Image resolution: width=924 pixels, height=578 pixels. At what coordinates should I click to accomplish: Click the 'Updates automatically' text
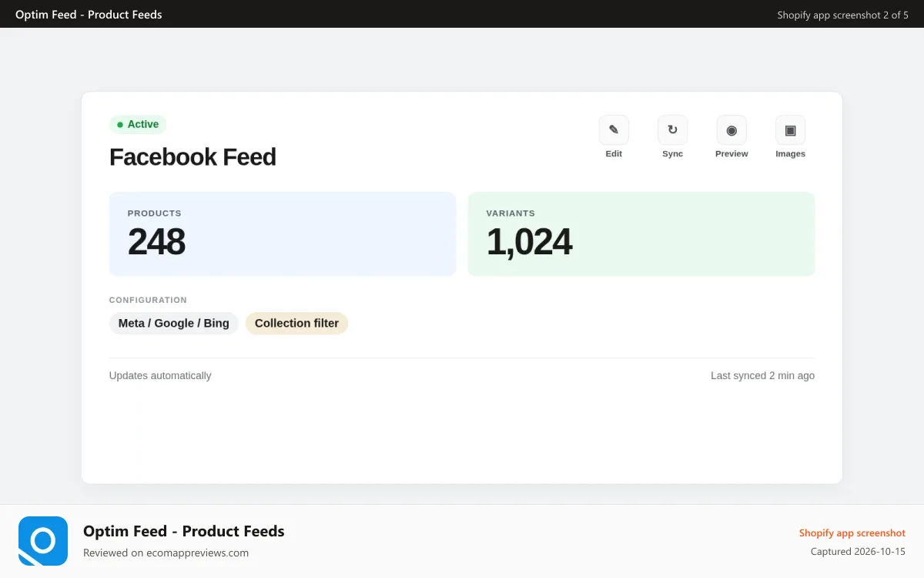tap(160, 376)
